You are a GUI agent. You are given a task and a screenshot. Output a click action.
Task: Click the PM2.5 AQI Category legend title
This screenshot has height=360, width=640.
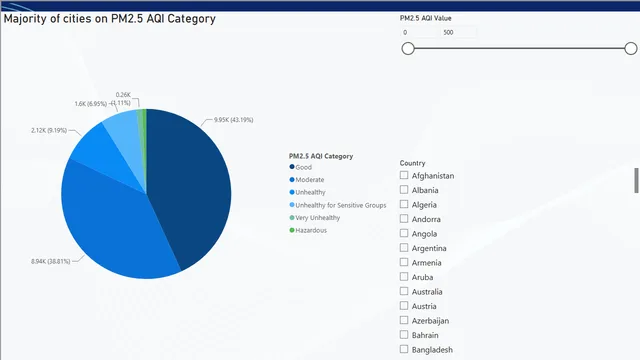click(x=321, y=156)
